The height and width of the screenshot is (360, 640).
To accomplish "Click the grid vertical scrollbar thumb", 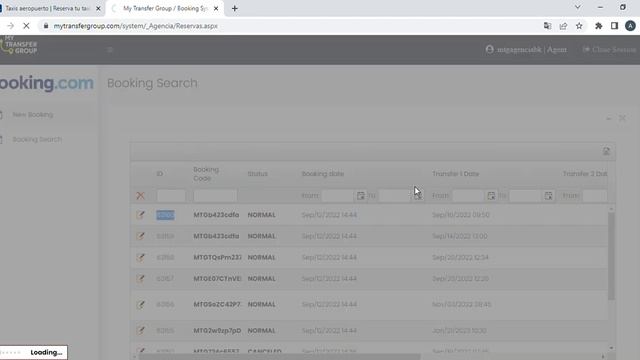I will tap(611, 256).
